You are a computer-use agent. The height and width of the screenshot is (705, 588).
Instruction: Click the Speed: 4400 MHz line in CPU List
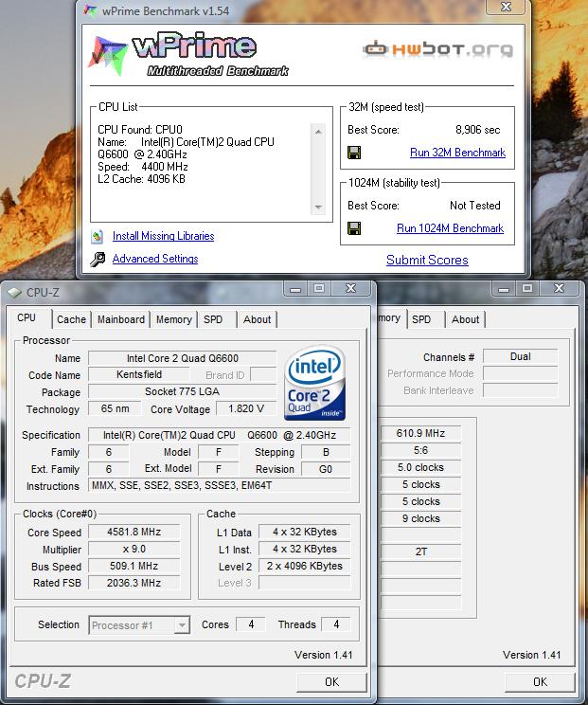coord(143,167)
